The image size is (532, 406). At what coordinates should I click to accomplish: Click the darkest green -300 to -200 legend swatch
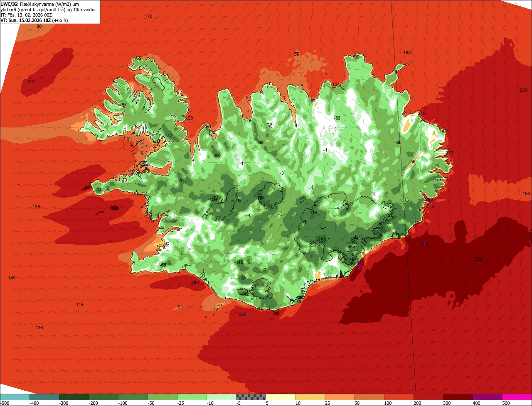point(74,396)
